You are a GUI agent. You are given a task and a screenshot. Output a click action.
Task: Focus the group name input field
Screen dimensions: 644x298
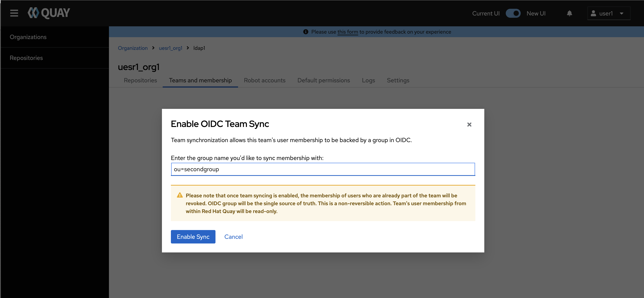323,169
